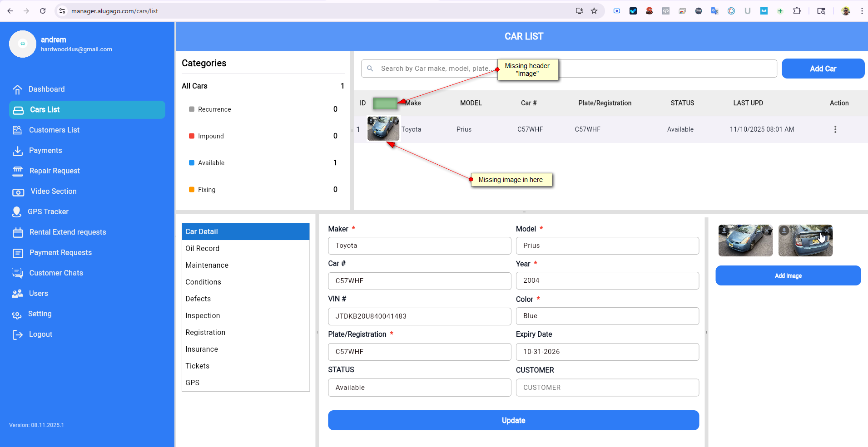Click the Update button

(513, 420)
